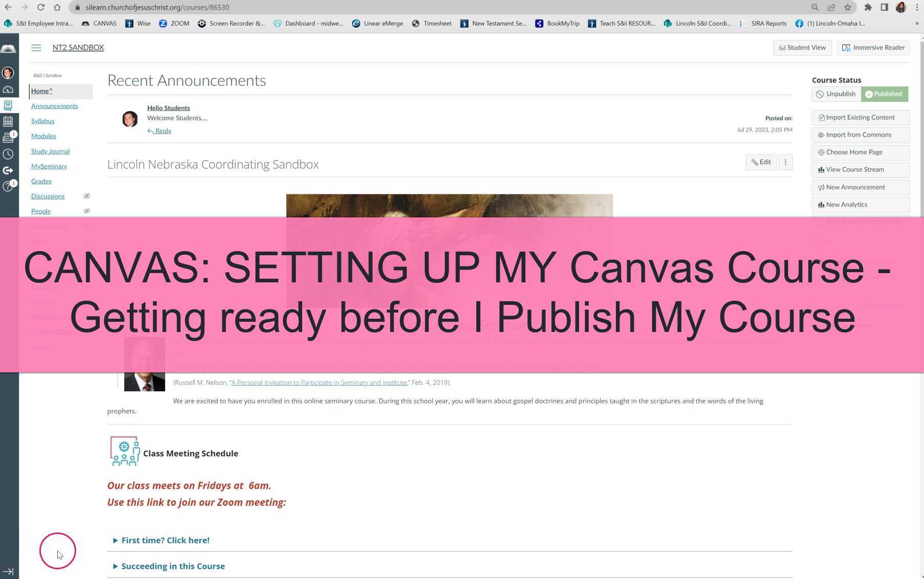Open the Canvas Dashboard from the global navigation

[x=8, y=90]
